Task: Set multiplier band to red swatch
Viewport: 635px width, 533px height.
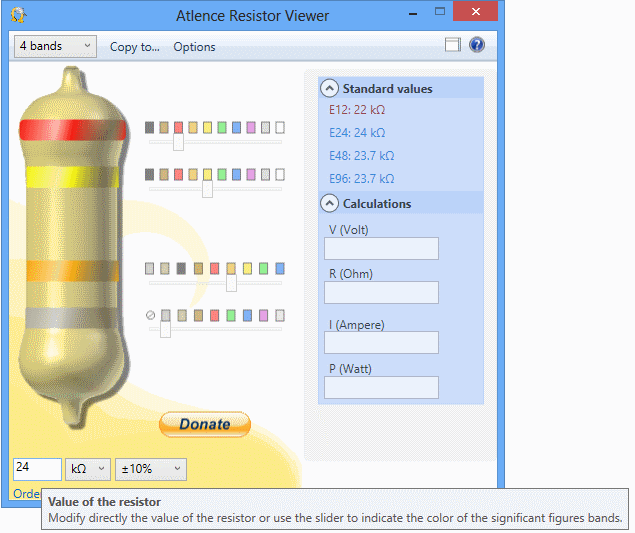Action: click(214, 269)
